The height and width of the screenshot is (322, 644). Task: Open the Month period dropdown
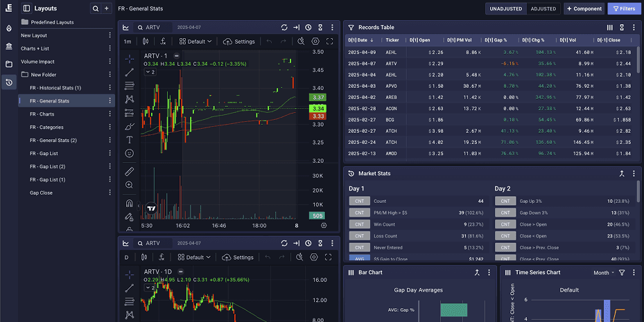pyautogui.click(x=603, y=273)
